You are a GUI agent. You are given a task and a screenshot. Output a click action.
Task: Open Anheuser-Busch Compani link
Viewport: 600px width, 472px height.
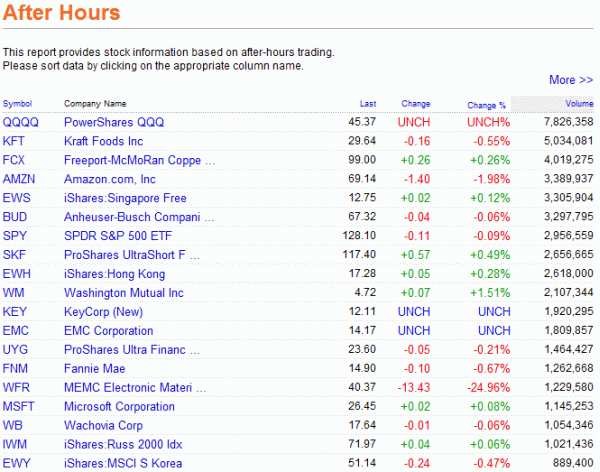coord(139,217)
